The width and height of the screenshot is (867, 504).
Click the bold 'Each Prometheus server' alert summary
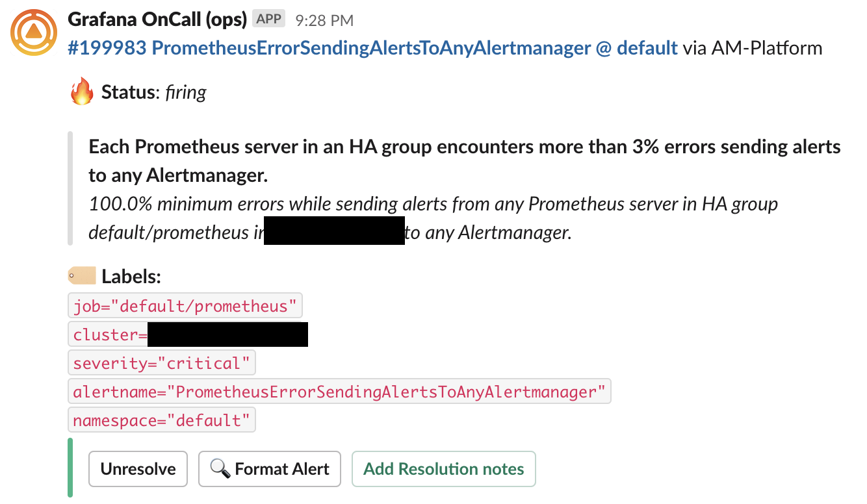point(465,161)
